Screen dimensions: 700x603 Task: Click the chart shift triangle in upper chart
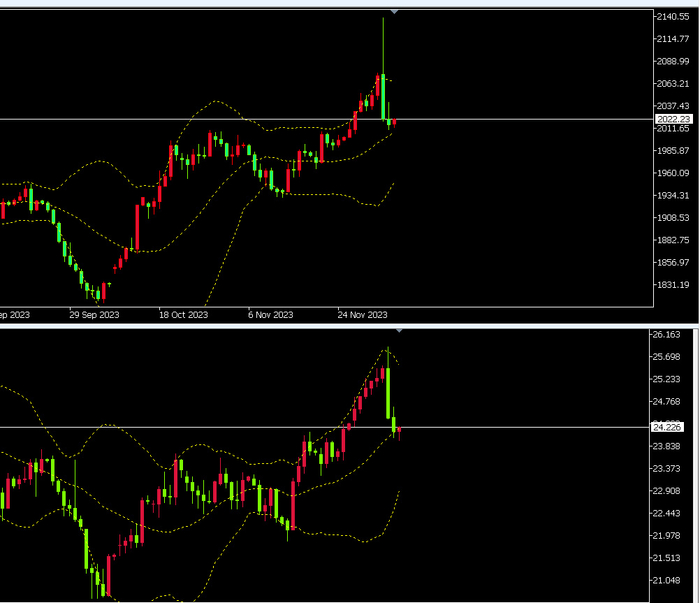point(394,12)
